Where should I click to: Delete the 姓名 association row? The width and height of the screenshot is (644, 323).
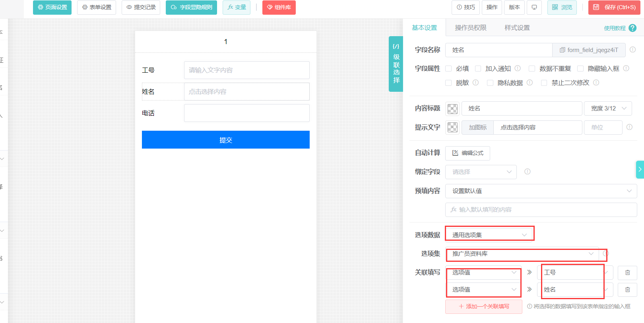pos(628,290)
